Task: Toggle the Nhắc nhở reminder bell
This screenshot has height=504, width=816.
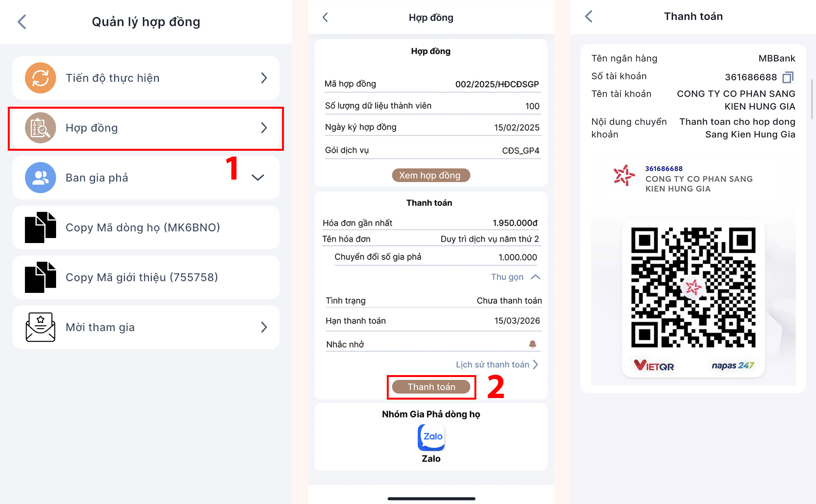Action: 532,344
